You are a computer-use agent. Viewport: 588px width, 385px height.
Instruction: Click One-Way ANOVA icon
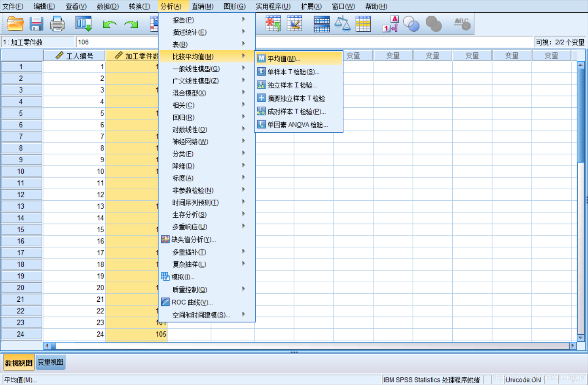(x=261, y=124)
